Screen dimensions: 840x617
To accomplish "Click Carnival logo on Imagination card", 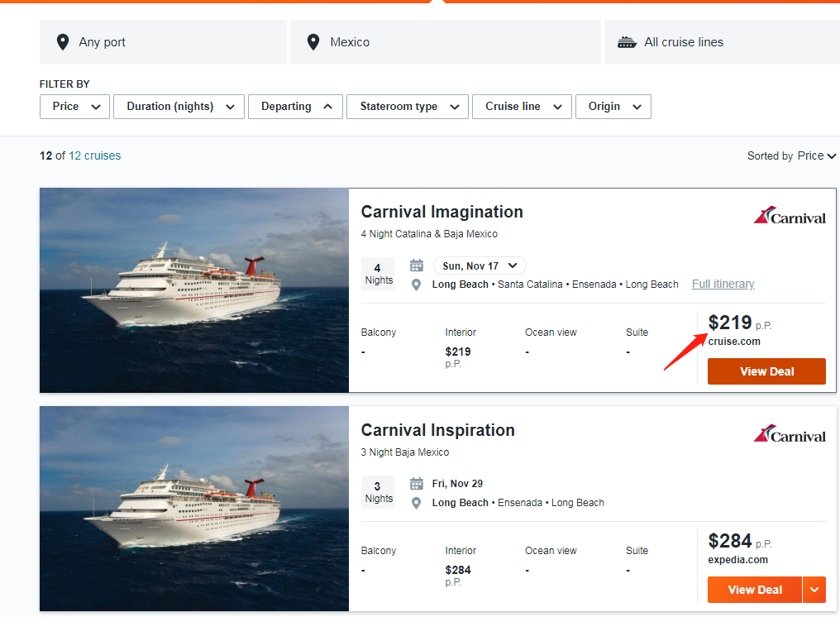I will click(790, 216).
